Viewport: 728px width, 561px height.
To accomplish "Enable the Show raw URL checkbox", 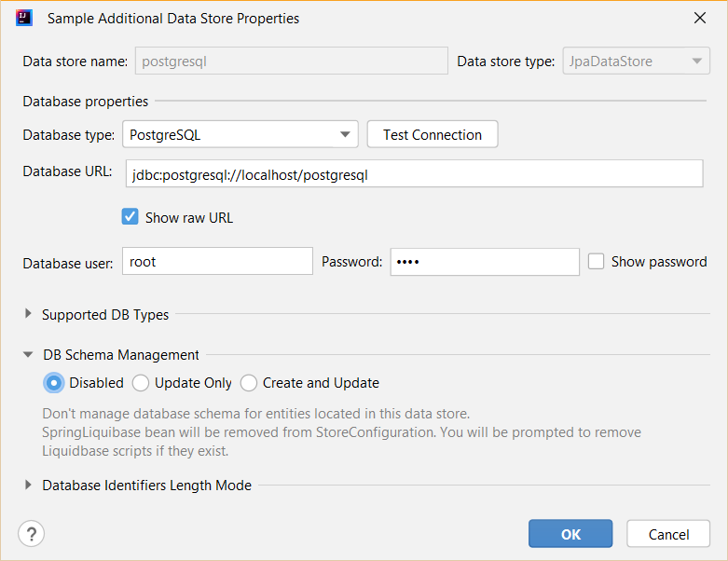I will (x=130, y=217).
